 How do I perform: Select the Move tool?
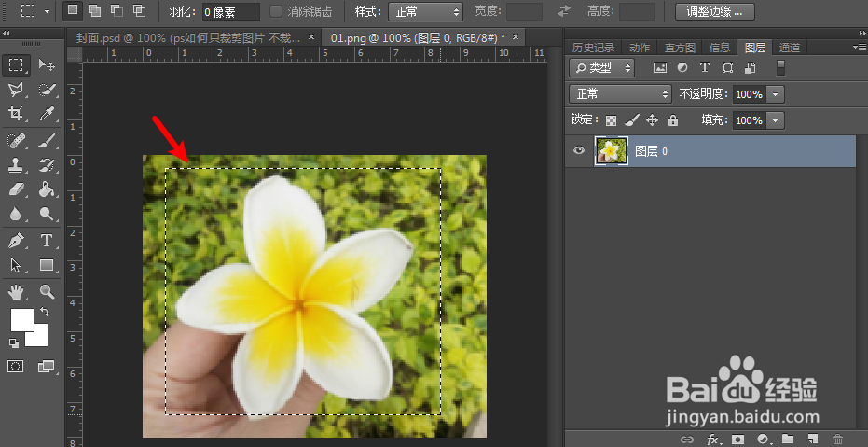[47, 65]
